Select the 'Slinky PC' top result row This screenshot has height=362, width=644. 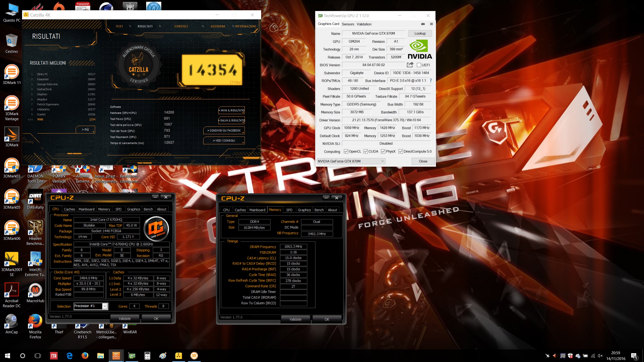tap(63, 74)
